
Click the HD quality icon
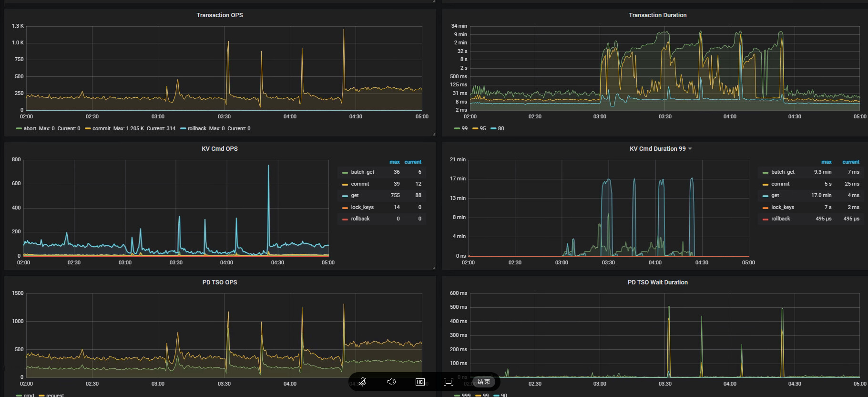(420, 382)
